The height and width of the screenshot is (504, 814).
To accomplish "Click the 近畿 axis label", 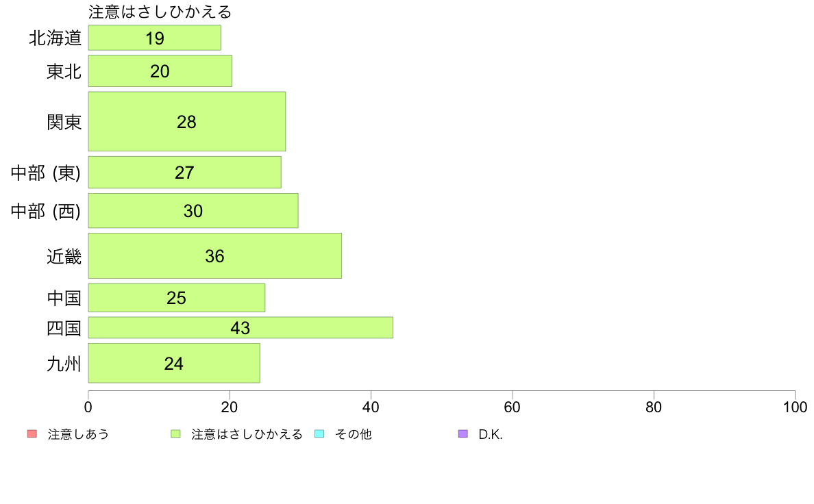I will [x=64, y=256].
